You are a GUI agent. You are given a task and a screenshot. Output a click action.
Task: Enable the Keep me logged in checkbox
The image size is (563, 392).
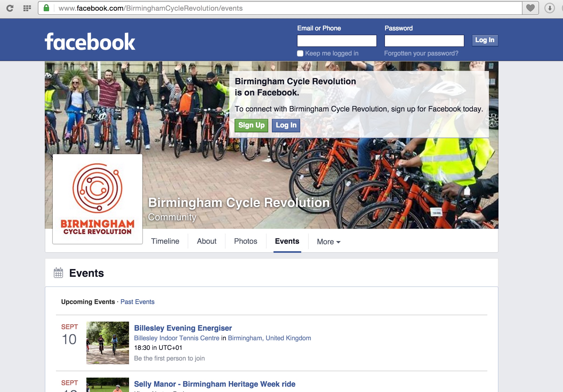pyautogui.click(x=300, y=53)
